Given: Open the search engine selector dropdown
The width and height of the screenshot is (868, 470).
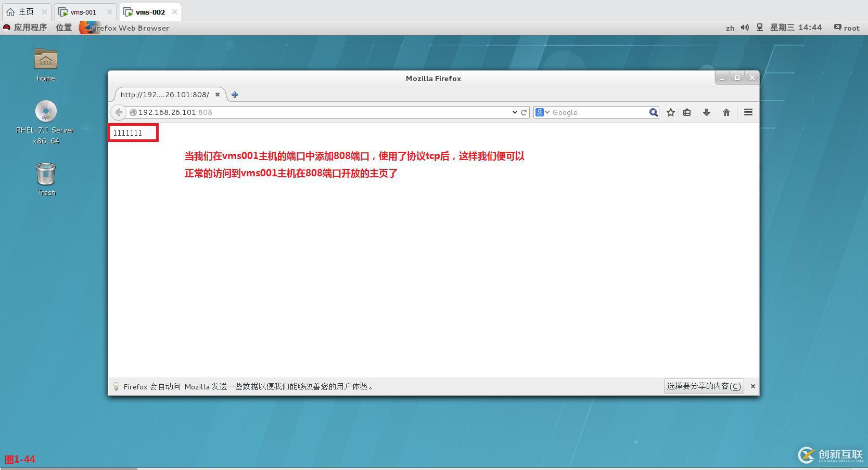Looking at the screenshot, I should pyautogui.click(x=542, y=112).
